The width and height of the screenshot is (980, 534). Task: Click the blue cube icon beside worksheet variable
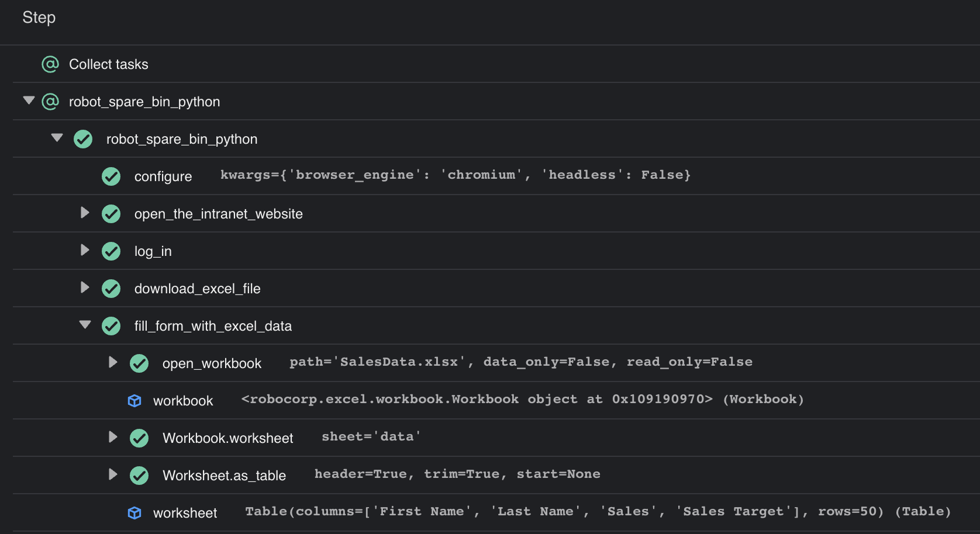coord(134,513)
